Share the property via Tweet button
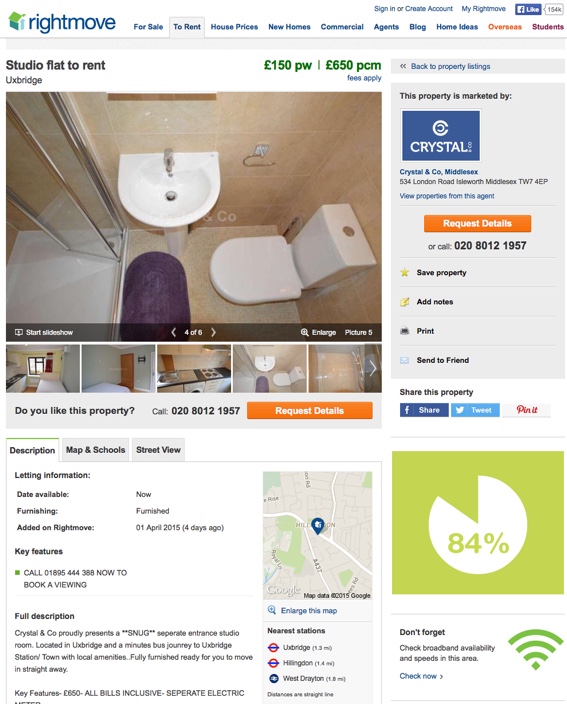 pos(475,410)
